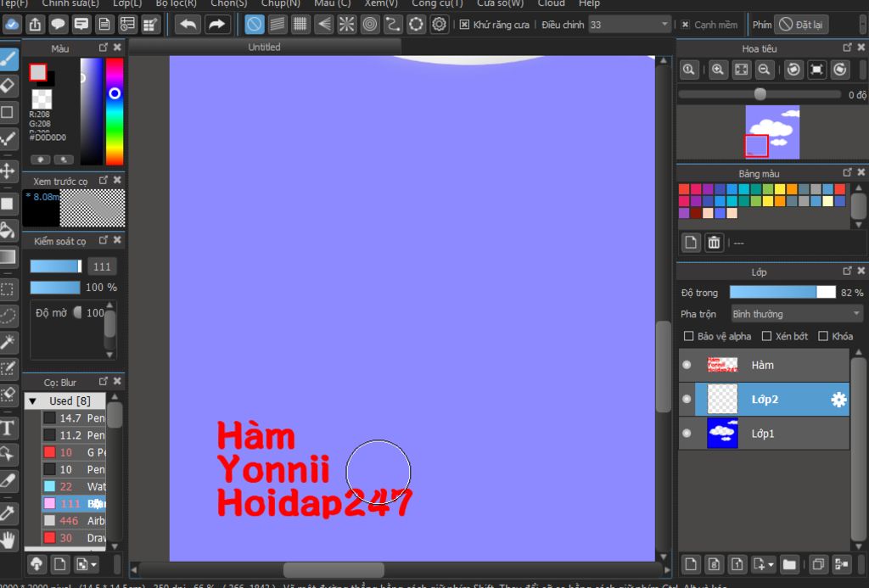The height and width of the screenshot is (588, 869).
Task: Select the Airb brush with size 446
Action: pyautogui.click(x=74, y=520)
